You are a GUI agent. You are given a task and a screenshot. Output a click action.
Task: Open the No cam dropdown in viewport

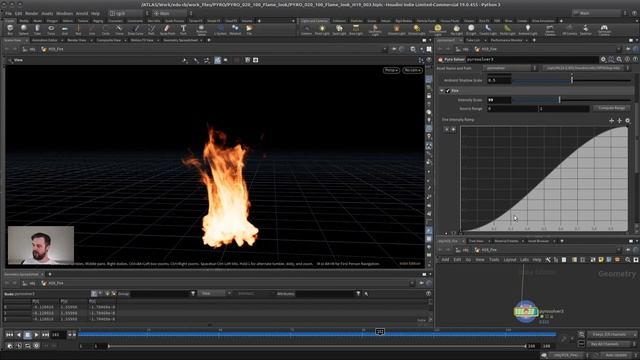412,70
